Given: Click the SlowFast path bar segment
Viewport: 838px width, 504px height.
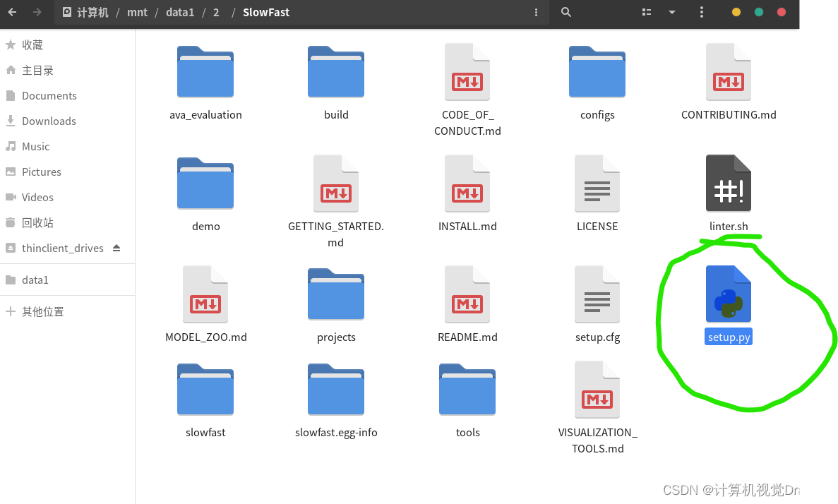Looking at the screenshot, I should (265, 12).
